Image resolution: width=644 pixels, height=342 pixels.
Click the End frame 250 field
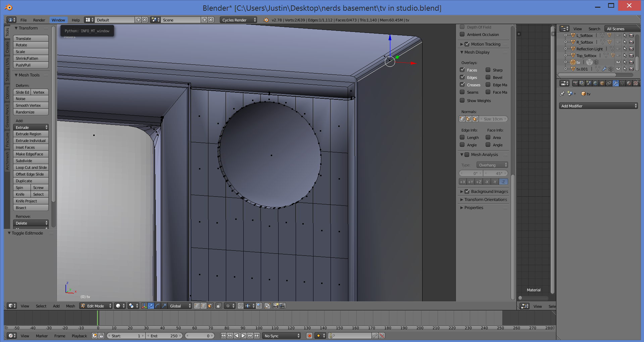coord(164,336)
